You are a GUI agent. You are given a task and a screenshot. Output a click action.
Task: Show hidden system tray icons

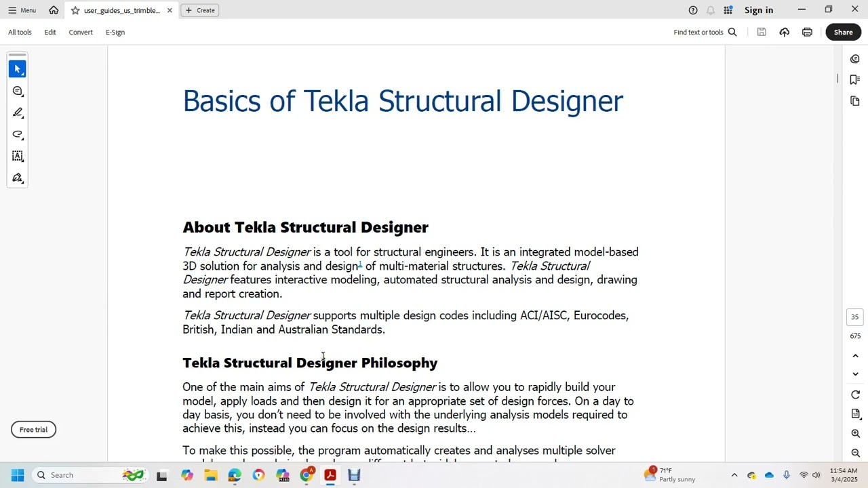pyautogui.click(x=734, y=475)
